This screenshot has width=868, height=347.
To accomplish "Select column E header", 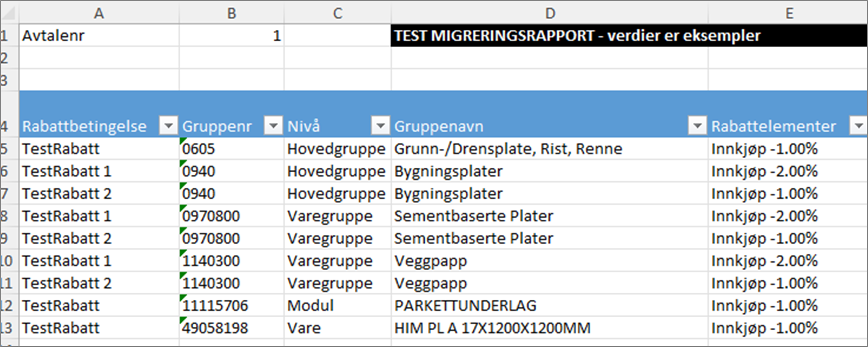I will coord(788,13).
